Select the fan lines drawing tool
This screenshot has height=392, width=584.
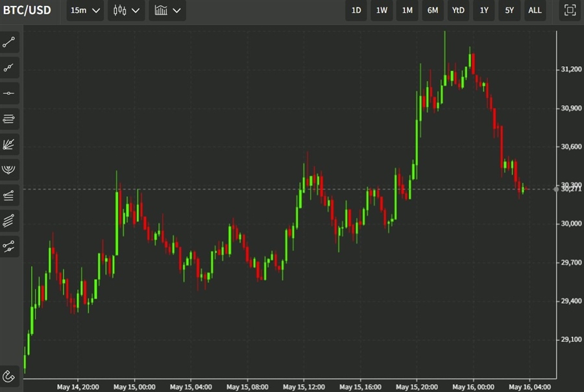9,144
